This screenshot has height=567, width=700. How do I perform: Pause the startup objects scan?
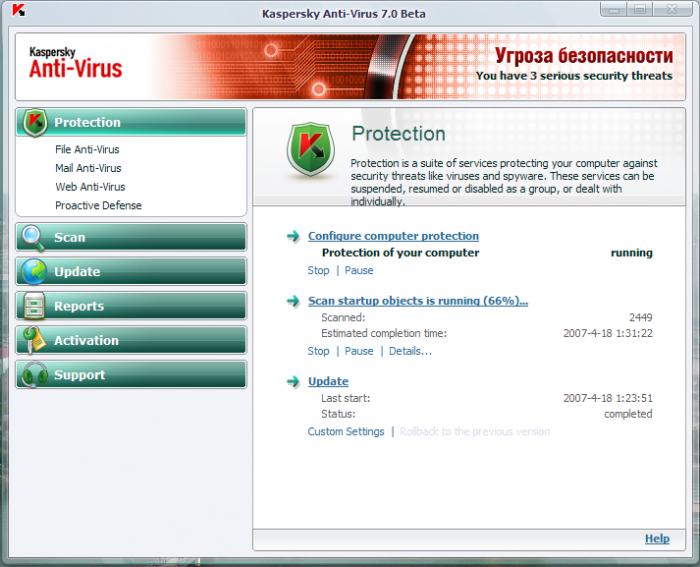[x=359, y=351]
